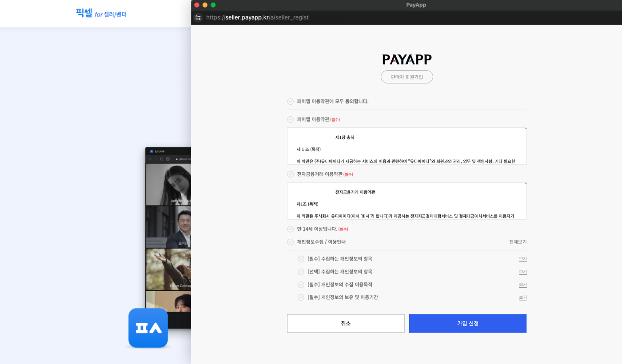Click the 취소 button
The height and width of the screenshot is (364, 622).
click(346, 324)
